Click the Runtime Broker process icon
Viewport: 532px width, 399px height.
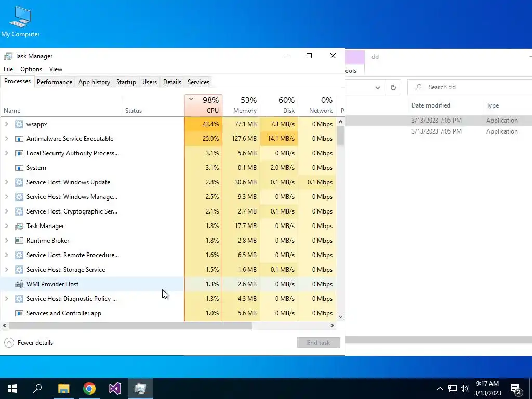pyautogui.click(x=19, y=241)
